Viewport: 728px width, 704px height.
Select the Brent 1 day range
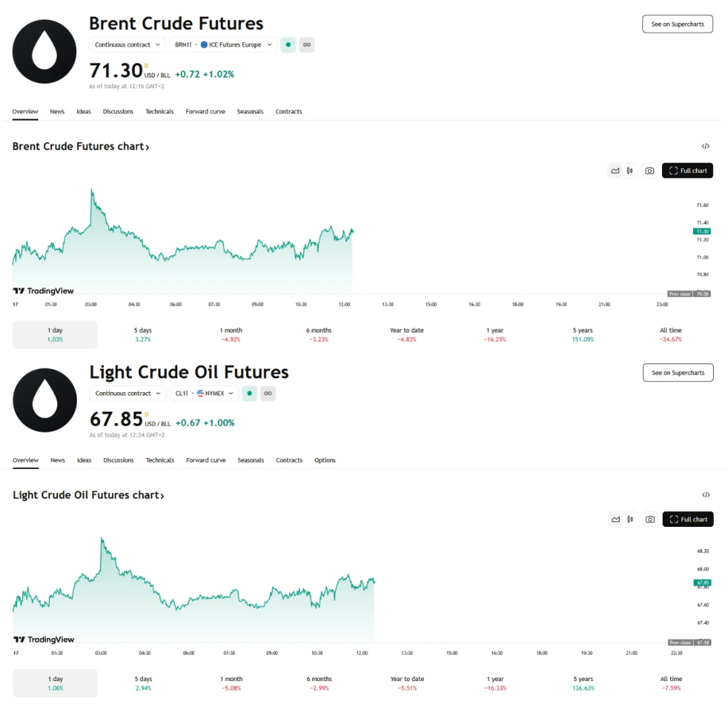pos(55,334)
